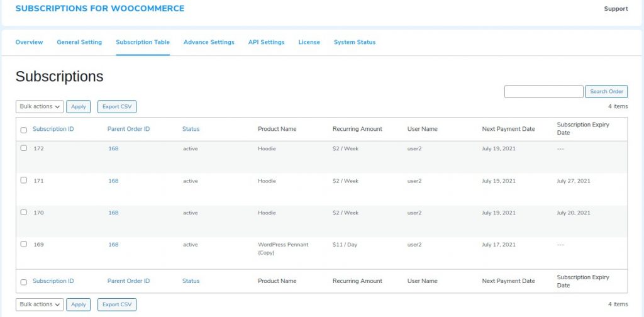Click the top 4 items count
644x317 pixels.
(618, 106)
